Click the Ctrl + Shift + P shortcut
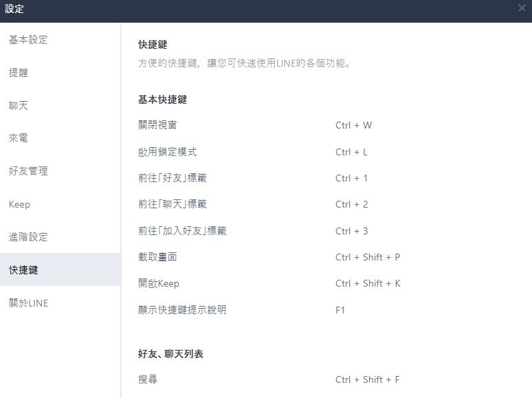 (368, 257)
